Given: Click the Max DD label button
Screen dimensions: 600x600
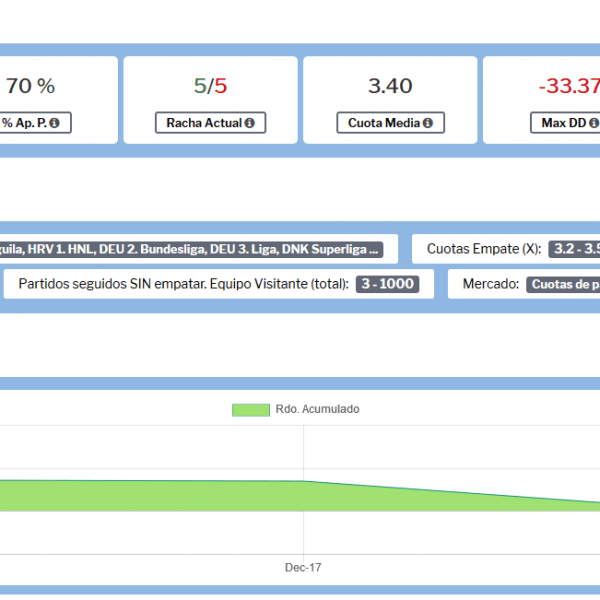Looking at the screenshot, I should (565, 123).
